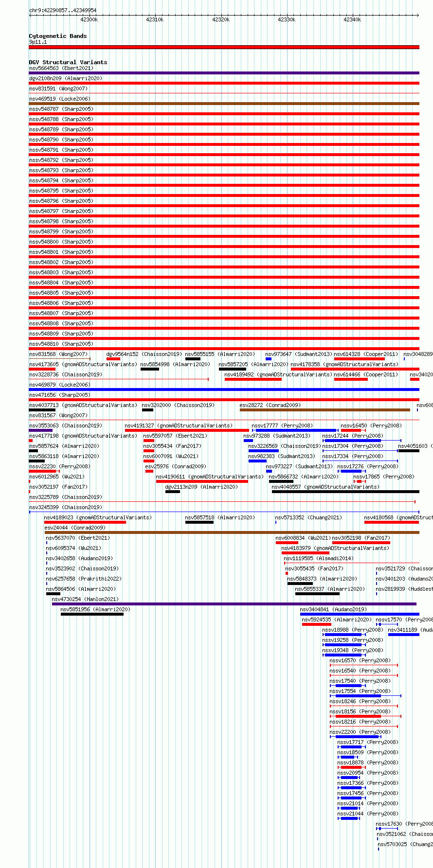Click the nsv3245399 (Chaisson2019) label
Screen dimensions: 433x868
pos(66,507)
